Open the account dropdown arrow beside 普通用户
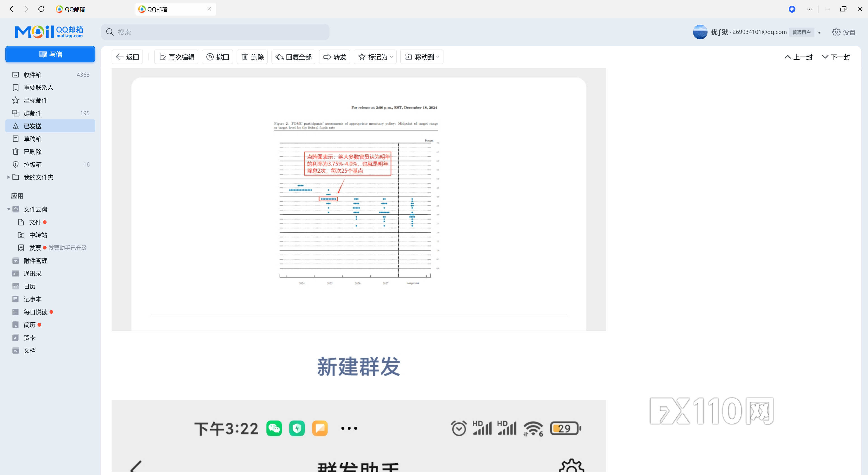Screen dimensions: 868x475 coord(819,33)
